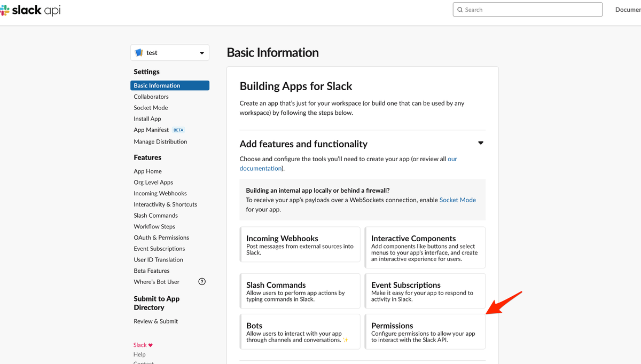This screenshot has height=364, width=641.
Task: Open Review & Submit page
Action: (x=156, y=321)
